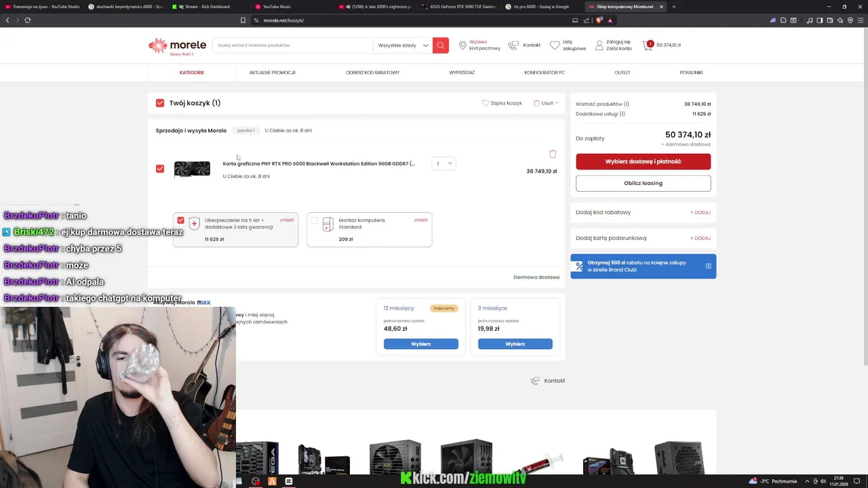Screen dimensions: 868x488
Task: Click the Brave shields lion icon
Action: (599, 20)
